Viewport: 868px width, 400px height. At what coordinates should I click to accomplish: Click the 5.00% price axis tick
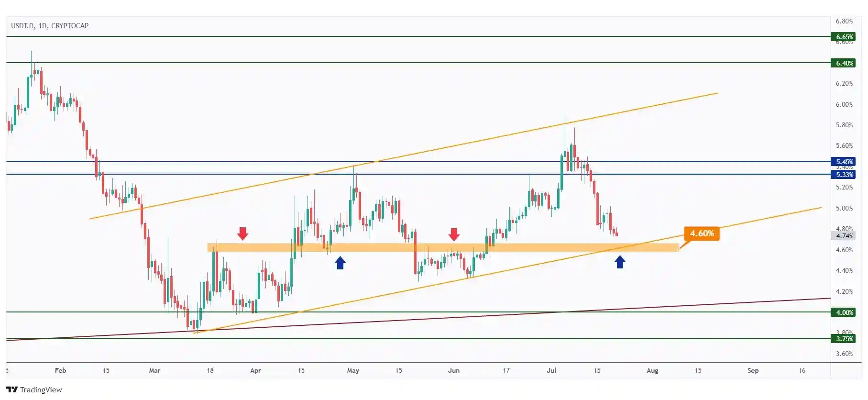pyautogui.click(x=844, y=208)
